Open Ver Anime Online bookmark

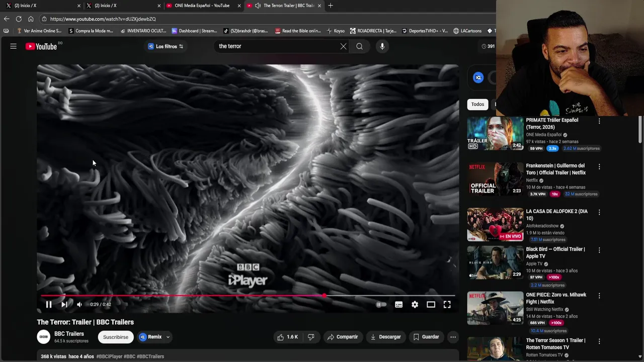pos(39,31)
